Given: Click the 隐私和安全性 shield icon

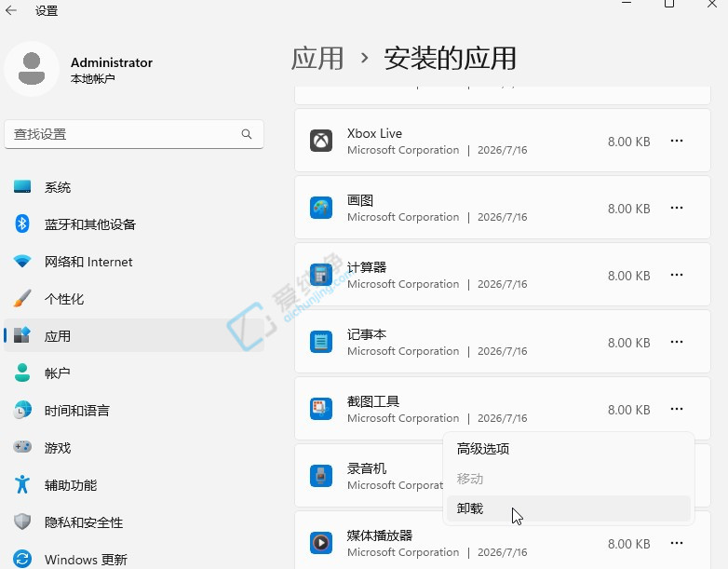Looking at the screenshot, I should (21, 522).
